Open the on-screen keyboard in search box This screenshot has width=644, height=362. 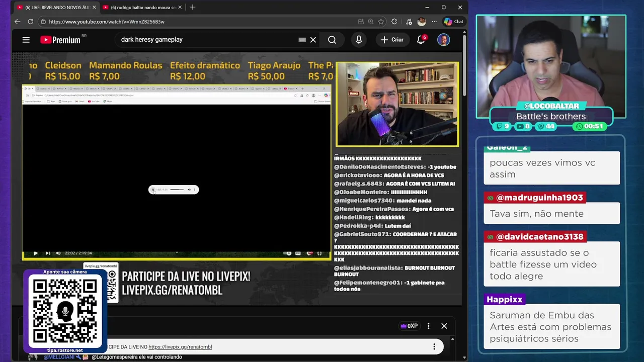[302, 40]
